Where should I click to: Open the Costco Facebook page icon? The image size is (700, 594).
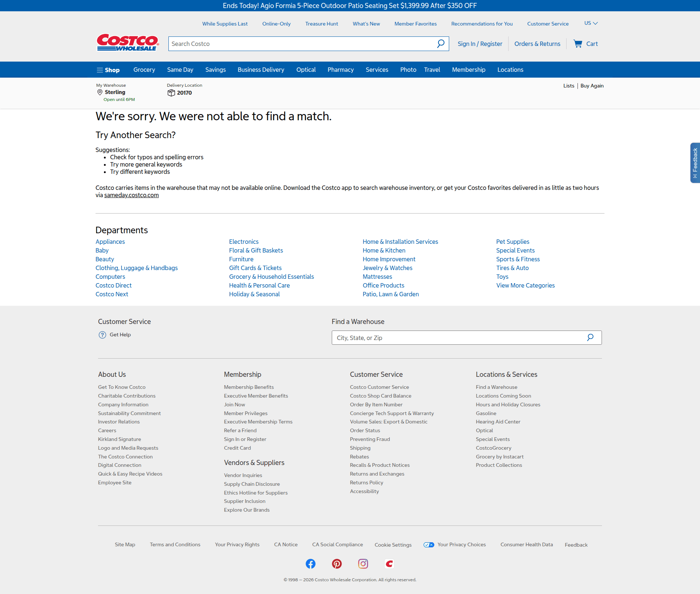311,564
